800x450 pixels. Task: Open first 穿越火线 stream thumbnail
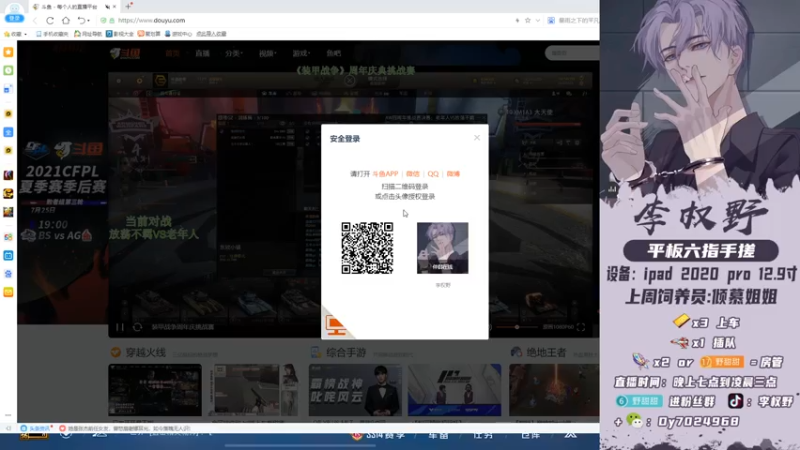pos(155,390)
